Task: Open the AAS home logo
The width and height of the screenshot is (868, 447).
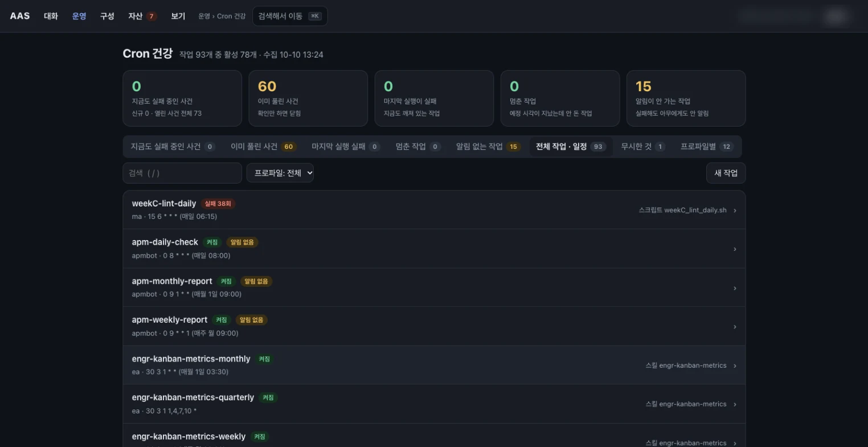Action: pyautogui.click(x=20, y=16)
